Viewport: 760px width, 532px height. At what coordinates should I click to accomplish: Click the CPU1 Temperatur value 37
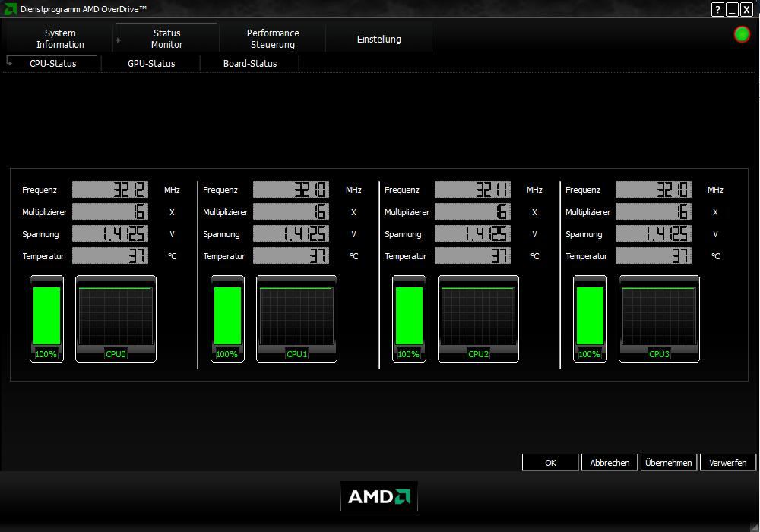pyautogui.click(x=291, y=256)
